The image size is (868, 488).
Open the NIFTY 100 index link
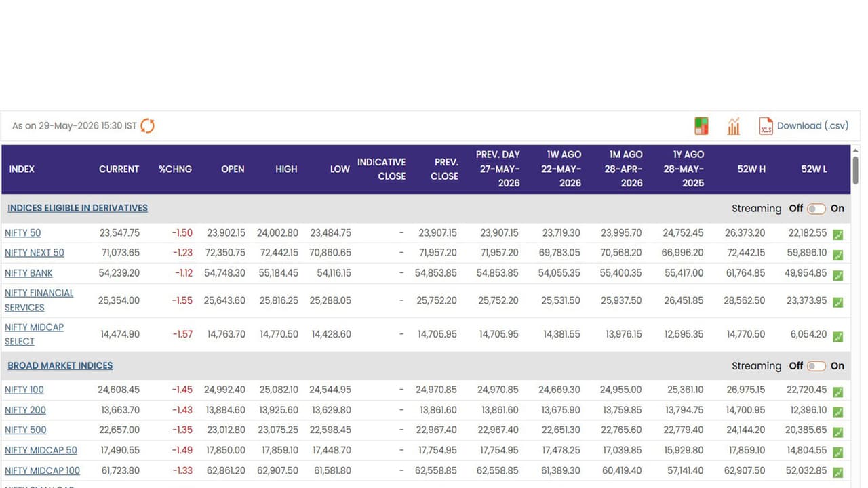coord(24,390)
